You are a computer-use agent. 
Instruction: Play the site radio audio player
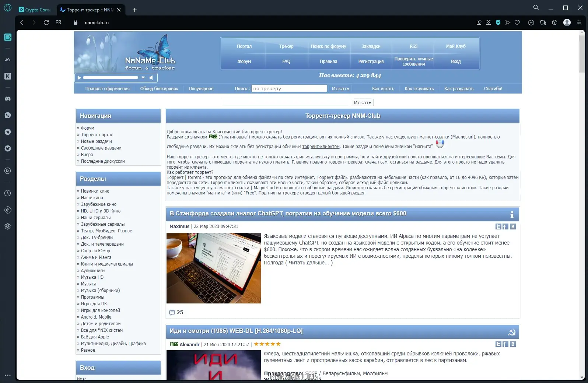tap(79, 77)
